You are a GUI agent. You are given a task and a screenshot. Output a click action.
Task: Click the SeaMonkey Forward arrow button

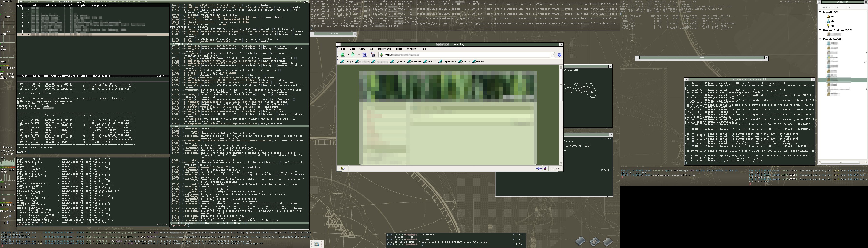[x=353, y=55]
